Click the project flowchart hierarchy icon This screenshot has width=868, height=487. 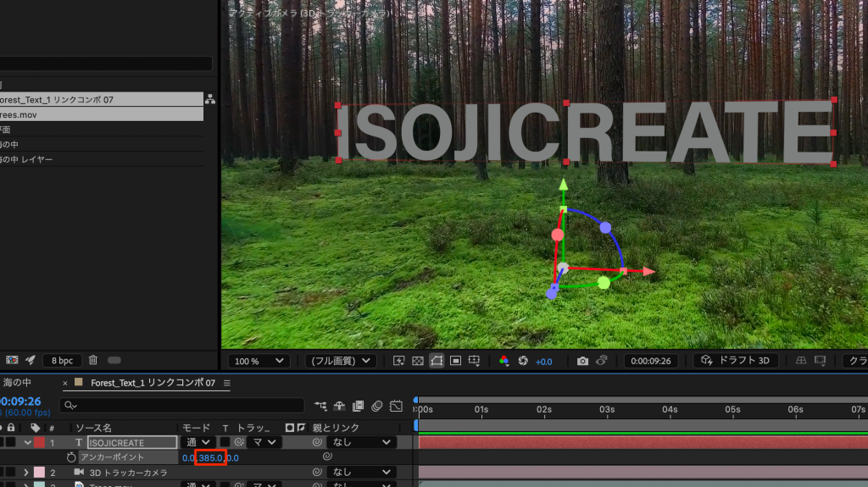(x=209, y=100)
